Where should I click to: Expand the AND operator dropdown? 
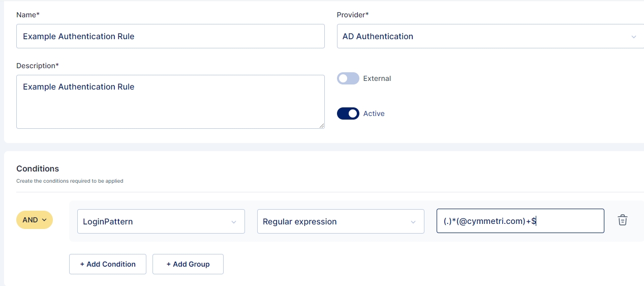pyautogui.click(x=35, y=220)
